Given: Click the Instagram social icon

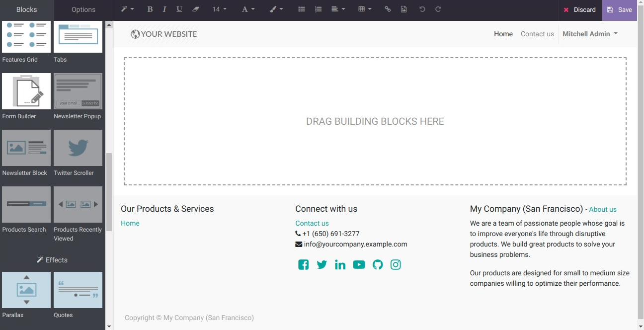Looking at the screenshot, I should tap(396, 265).
